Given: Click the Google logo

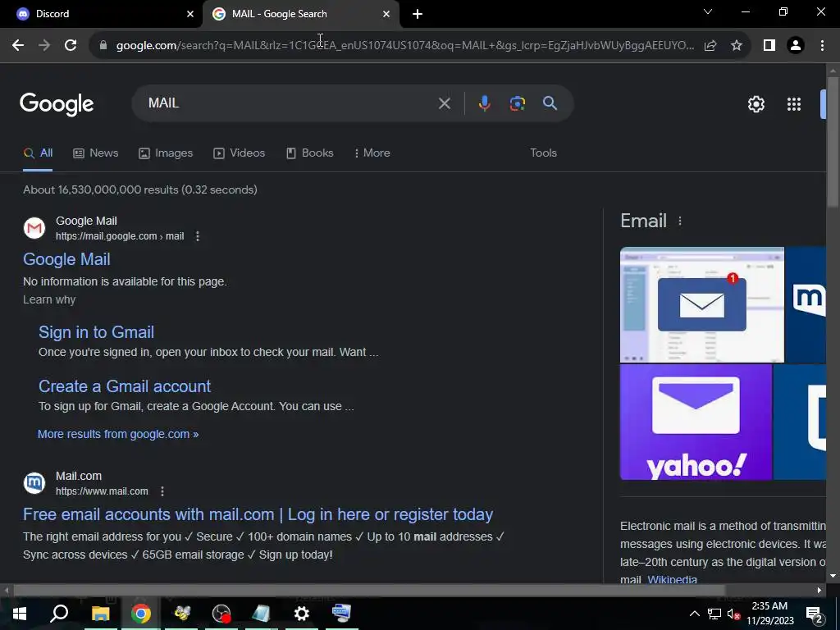Looking at the screenshot, I should click(57, 104).
